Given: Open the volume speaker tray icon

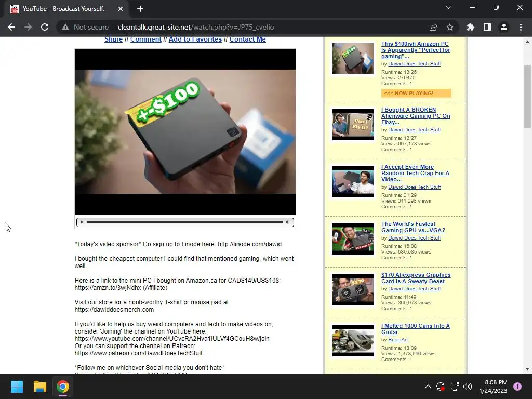Looking at the screenshot, I should 468,387.
